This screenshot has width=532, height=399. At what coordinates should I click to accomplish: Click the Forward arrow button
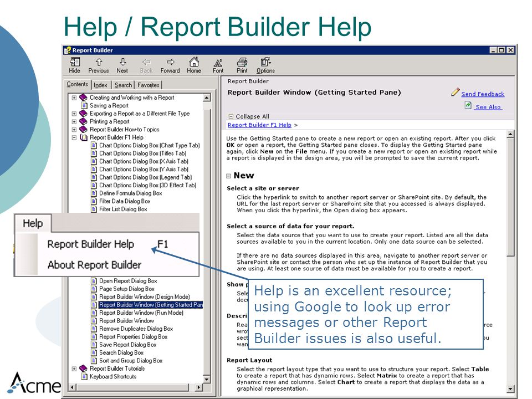tap(170, 62)
